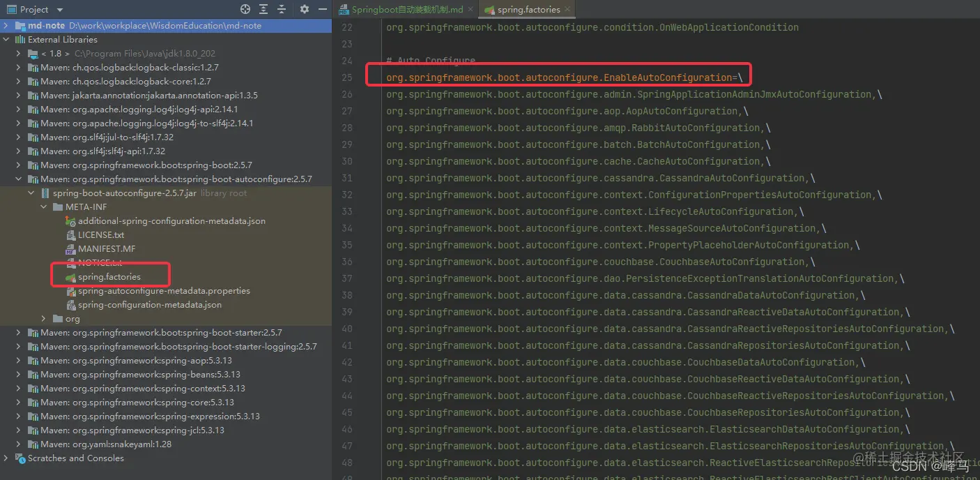Viewport: 980px width, 480px height.
Task: Select Maven spring-boot-starter-logging:2.5.7 row
Action: tap(166, 347)
